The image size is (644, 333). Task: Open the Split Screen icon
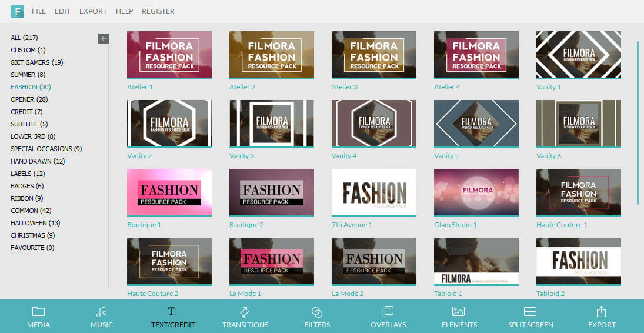530,312
